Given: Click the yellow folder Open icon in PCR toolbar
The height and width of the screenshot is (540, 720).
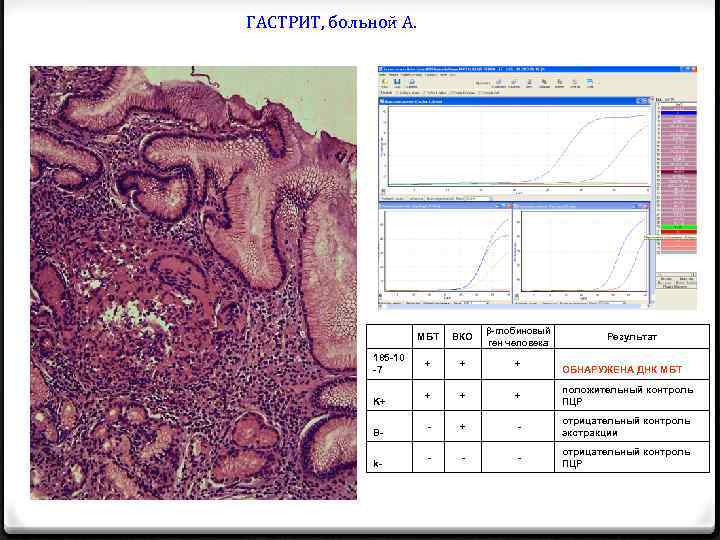Looking at the screenshot, I should [385, 81].
